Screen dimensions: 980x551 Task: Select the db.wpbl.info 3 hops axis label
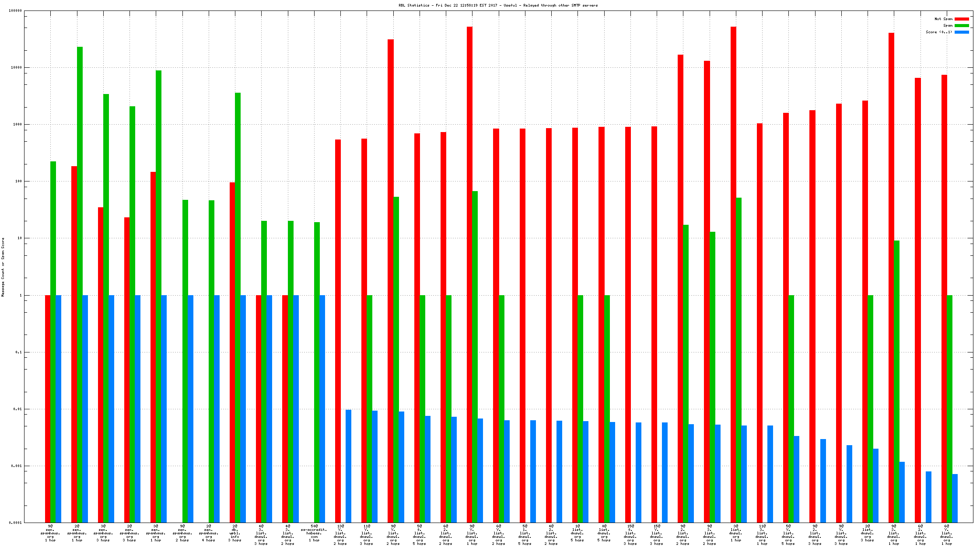click(x=235, y=533)
